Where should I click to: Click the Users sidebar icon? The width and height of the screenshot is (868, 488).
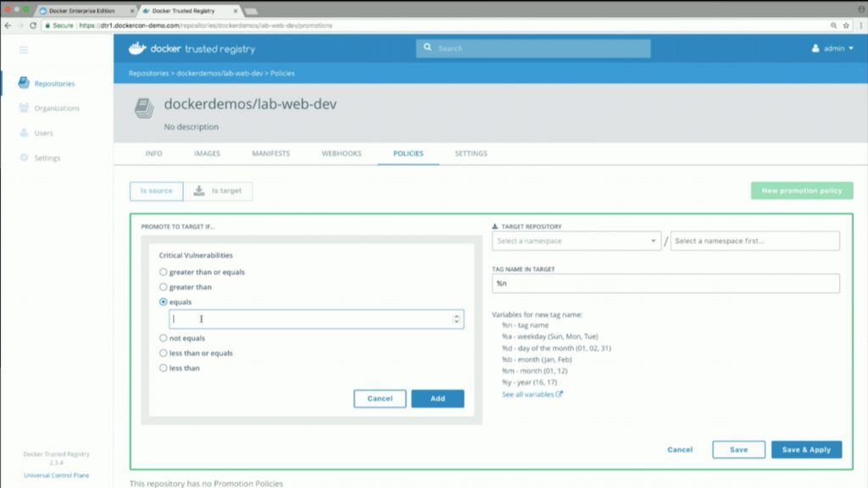coord(24,133)
